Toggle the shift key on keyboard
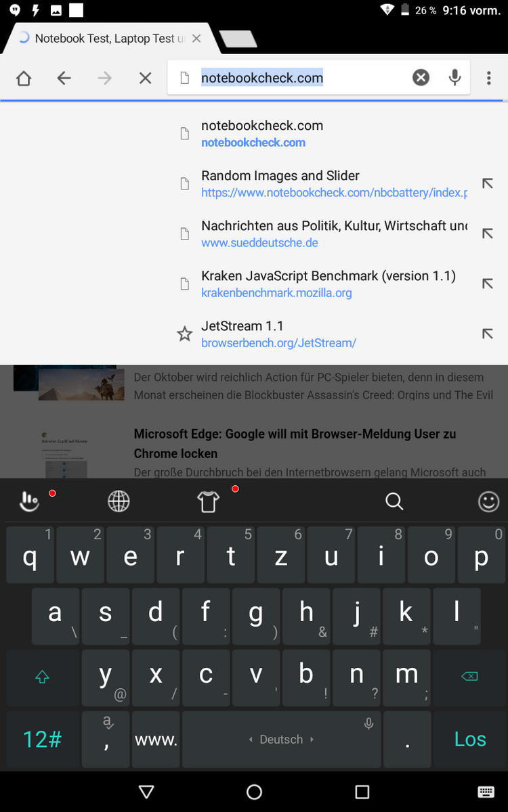 click(42, 677)
